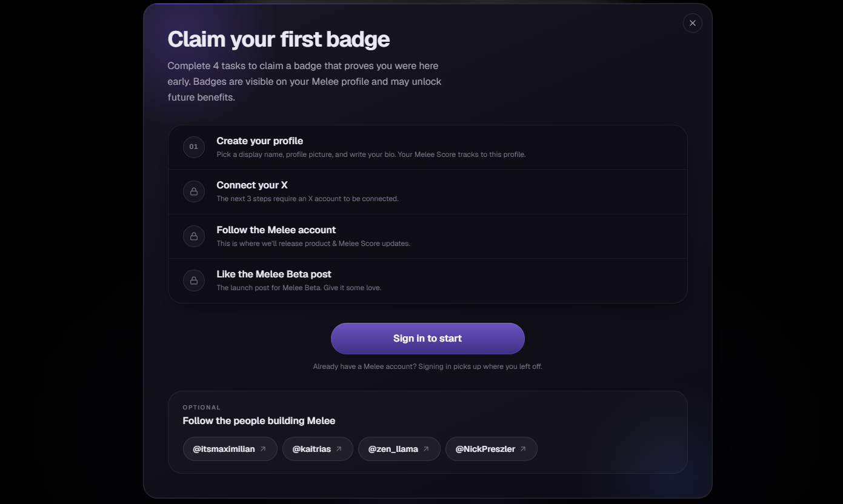This screenshot has height=504, width=843.
Task: Open the @zen_llama profile link
Action: click(399, 449)
